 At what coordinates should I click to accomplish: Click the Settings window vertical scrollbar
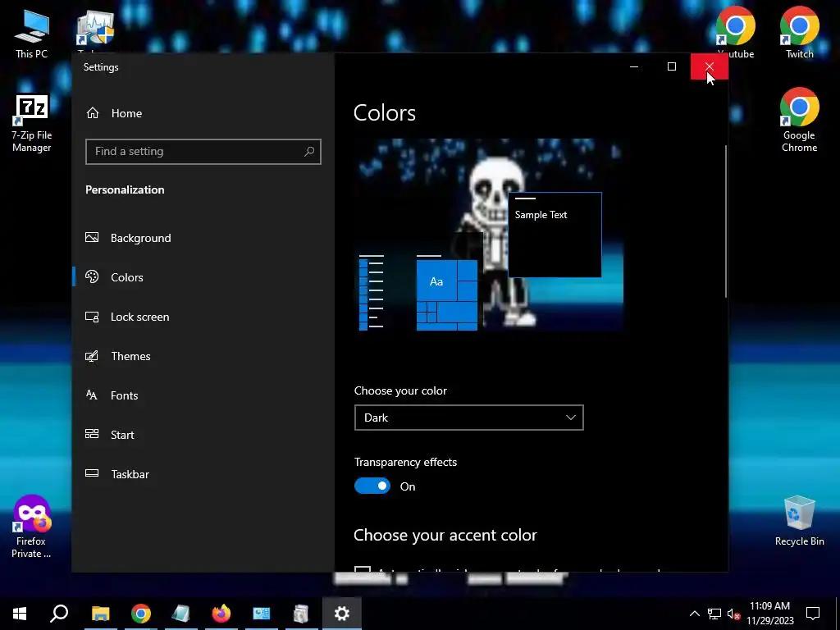pos(726,221)
